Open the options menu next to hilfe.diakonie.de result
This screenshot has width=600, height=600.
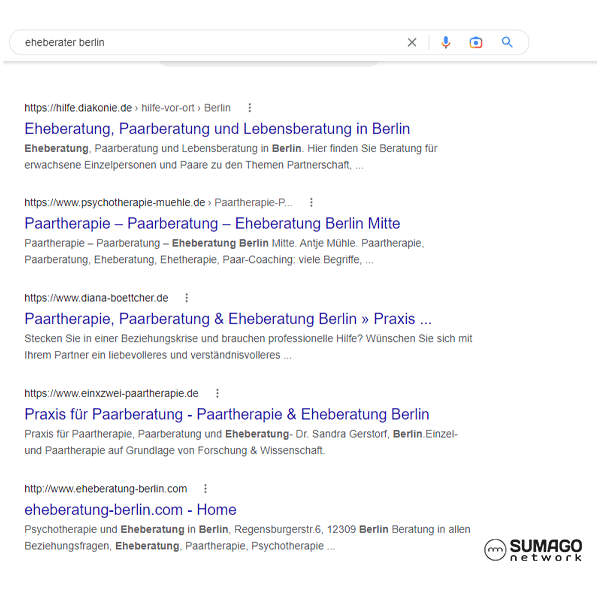click(x=250, y=108)
